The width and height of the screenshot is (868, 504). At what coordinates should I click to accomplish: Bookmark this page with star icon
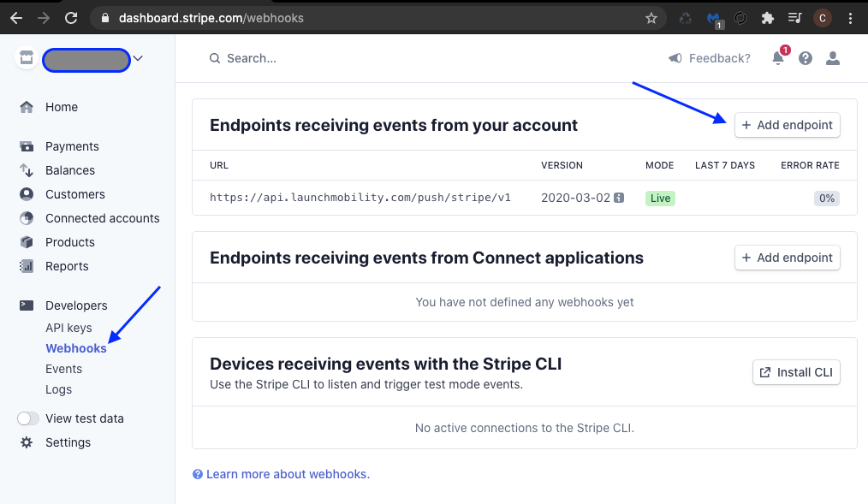click(651, 18)
